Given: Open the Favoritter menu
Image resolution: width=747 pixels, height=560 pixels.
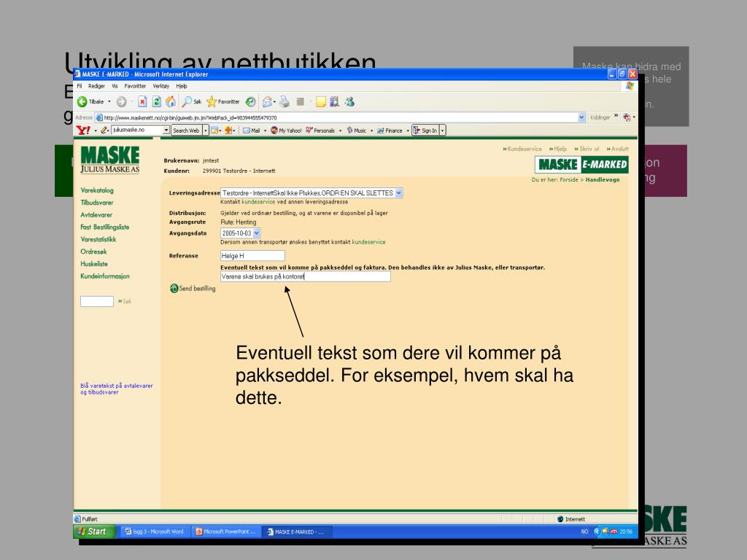Looking at the screenshot, I should tap(135, 86).
